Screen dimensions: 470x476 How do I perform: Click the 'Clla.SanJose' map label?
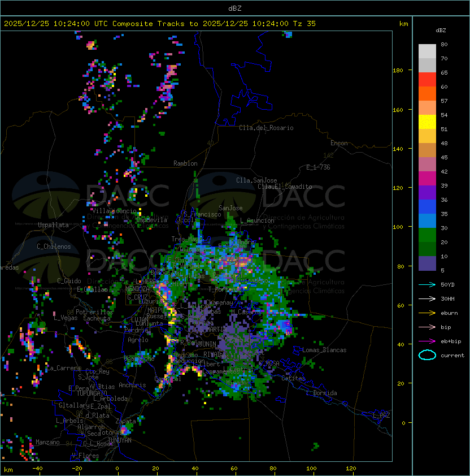(x=256, y=180)
